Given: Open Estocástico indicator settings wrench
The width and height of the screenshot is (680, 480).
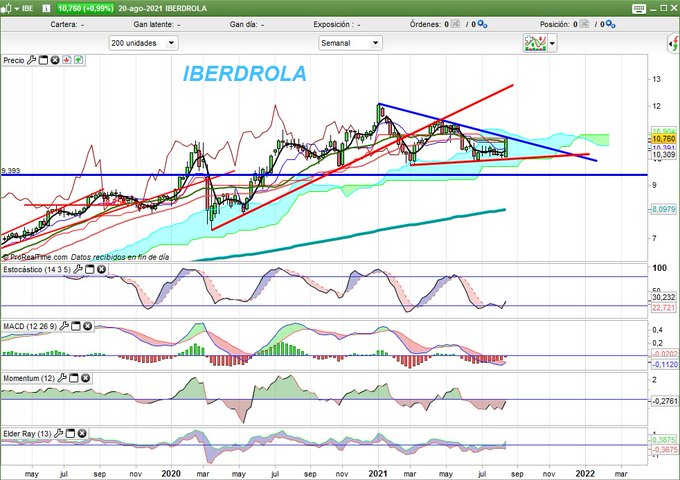Looking at the screenshot, I should pyautogui.click(x=78, y=269).
